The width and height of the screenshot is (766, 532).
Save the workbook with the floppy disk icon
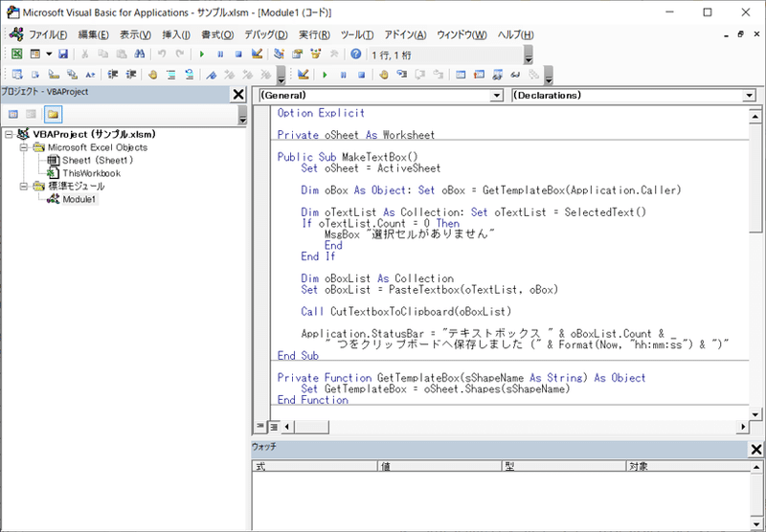63,55
